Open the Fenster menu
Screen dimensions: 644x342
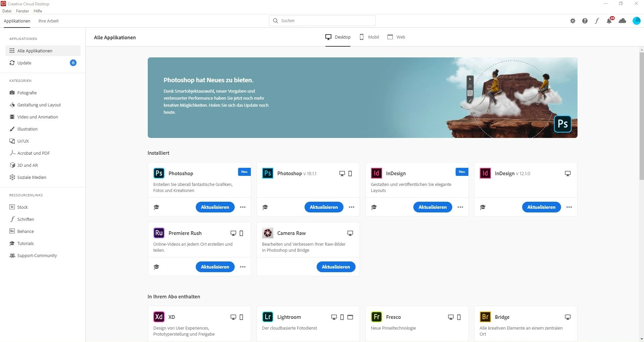22,11
